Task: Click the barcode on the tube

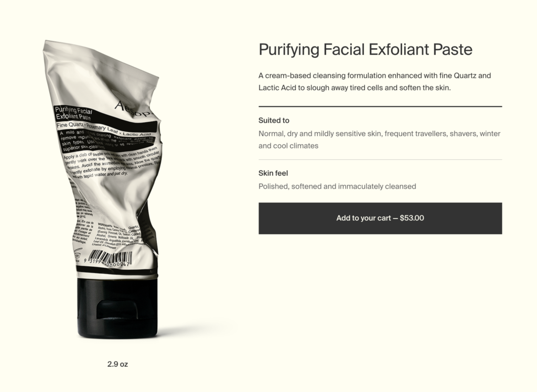Action: [110, 258]
